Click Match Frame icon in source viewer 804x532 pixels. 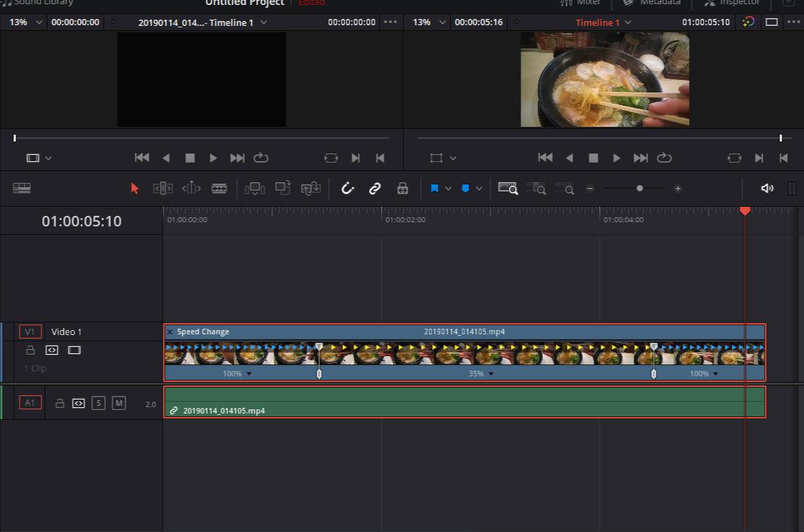[331, 158]
